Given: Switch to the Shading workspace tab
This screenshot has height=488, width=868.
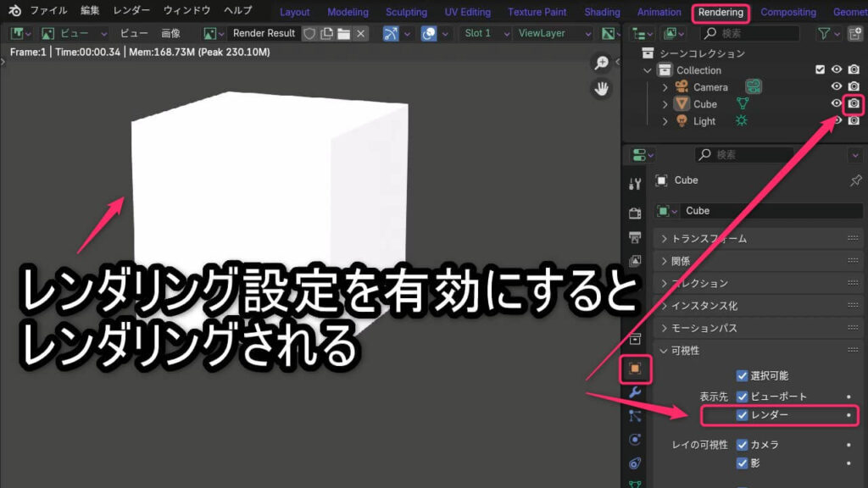Looking at the screenshot, I should click(x=603, y=12).
